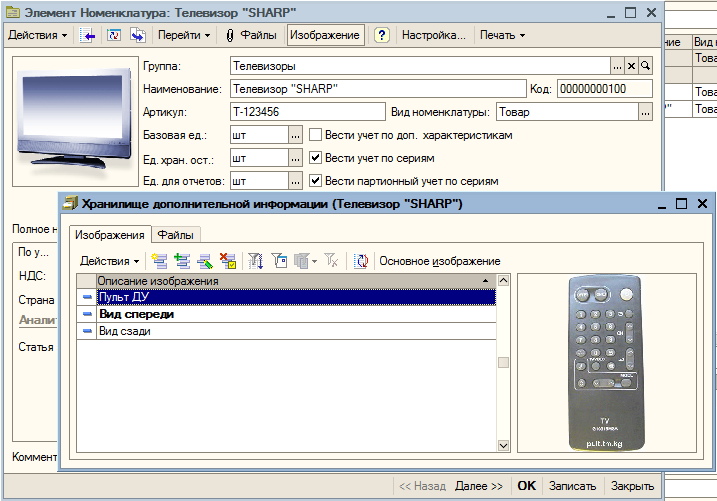Toggle the Изображение toolbar button
Viewport: 717px width, 501px height.
tap(325, 35)
